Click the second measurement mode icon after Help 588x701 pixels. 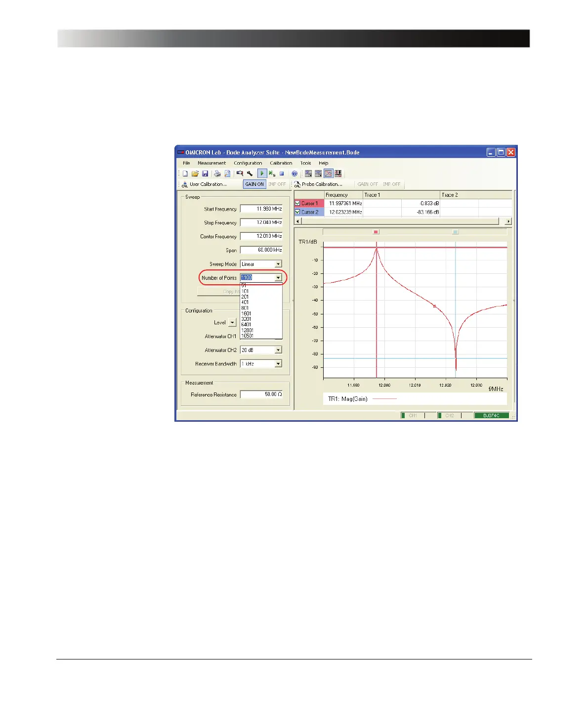318,174
